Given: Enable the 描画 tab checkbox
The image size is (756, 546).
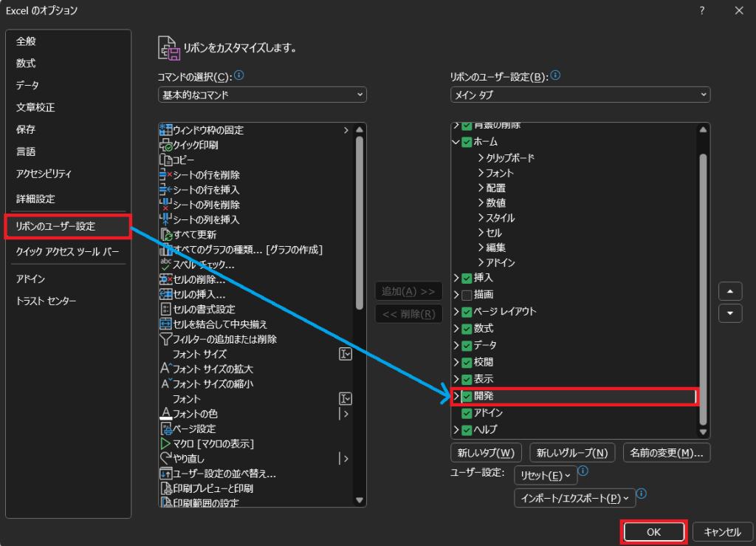Looking at the screenshot, I should (467, 295).
